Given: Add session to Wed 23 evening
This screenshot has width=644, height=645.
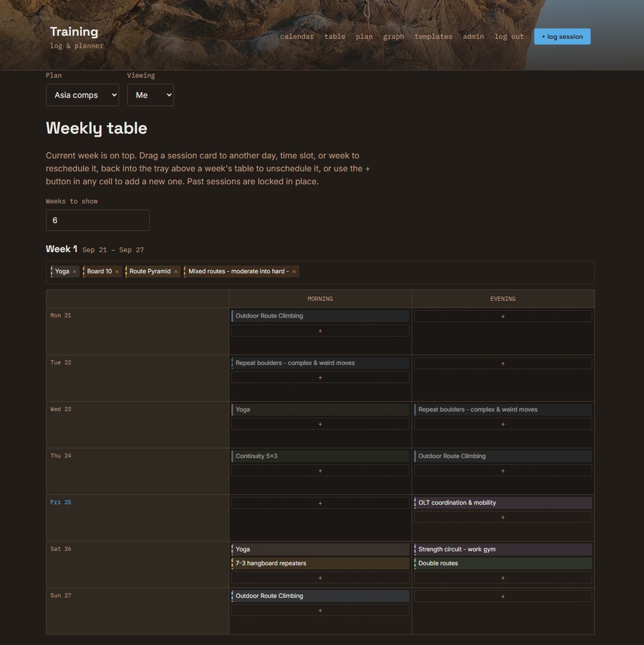Looking at the screenshot, I should point(503,424).
